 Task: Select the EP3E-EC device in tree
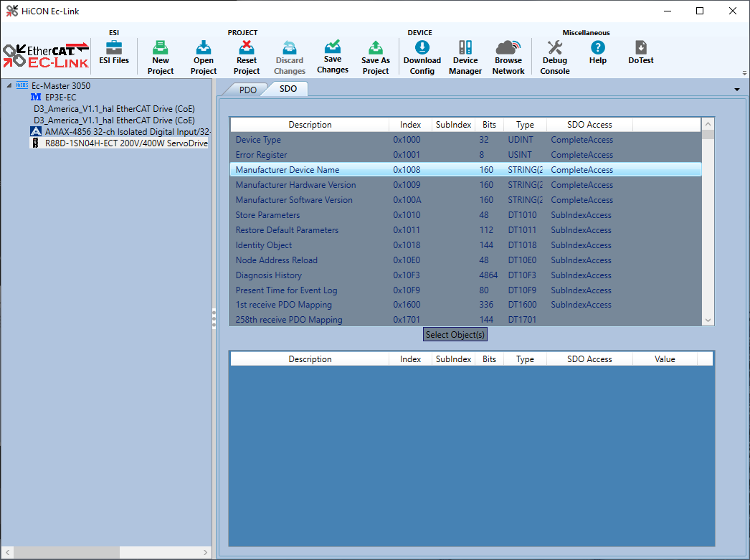point(60,97)
